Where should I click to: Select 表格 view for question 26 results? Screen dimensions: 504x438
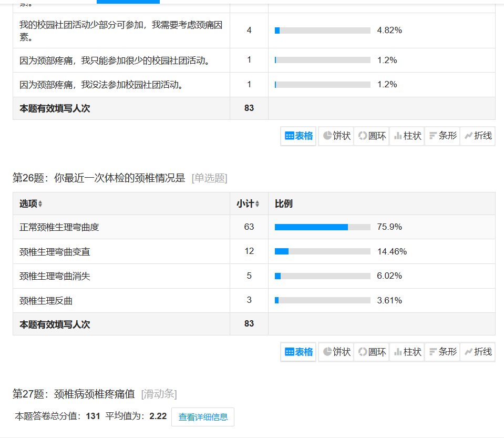[x=299, y=352]
